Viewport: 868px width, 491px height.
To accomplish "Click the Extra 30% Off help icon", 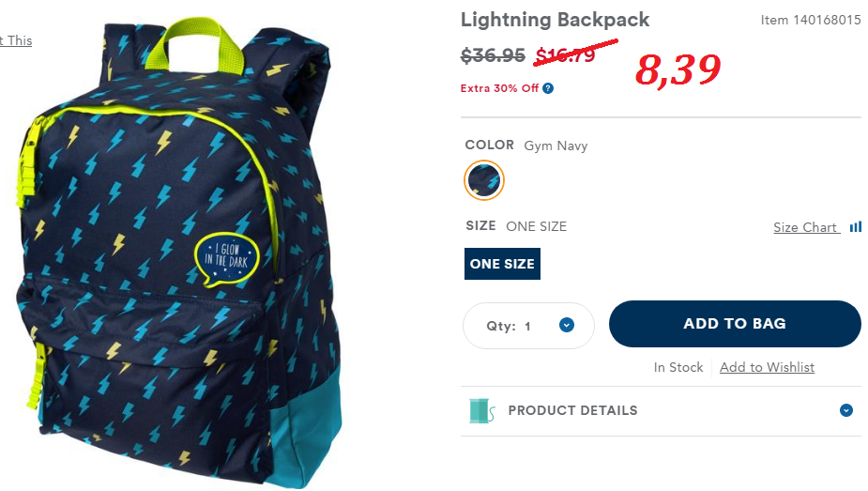I will [x=547, y=88].
